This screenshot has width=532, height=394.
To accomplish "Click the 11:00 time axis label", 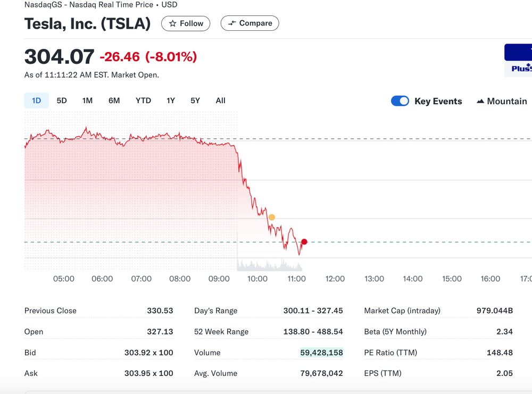I will pos(296,279).
